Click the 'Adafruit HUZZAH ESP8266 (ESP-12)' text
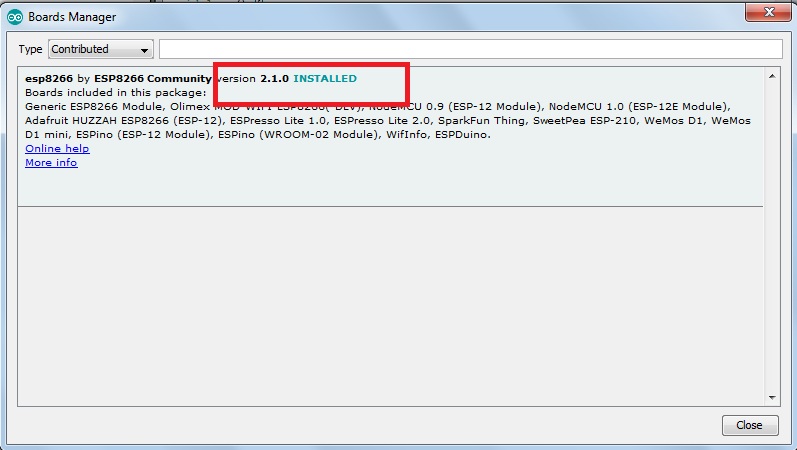 [124, 121]
